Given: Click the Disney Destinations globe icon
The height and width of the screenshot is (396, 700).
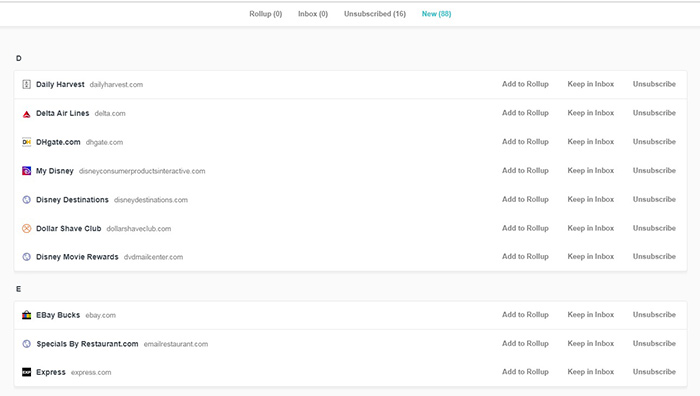Looking at the screenshot, I should coord(26,200).
